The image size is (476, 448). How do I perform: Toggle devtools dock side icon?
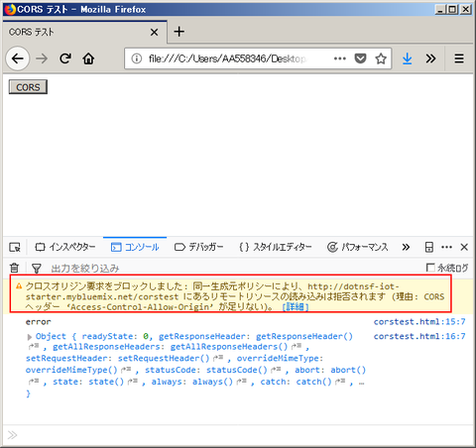429,247
